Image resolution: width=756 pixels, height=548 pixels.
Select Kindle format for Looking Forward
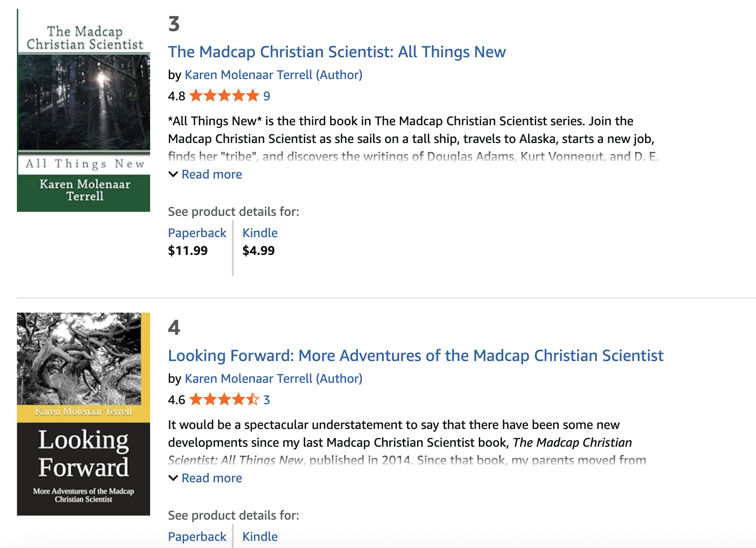(x=260, y=536)
